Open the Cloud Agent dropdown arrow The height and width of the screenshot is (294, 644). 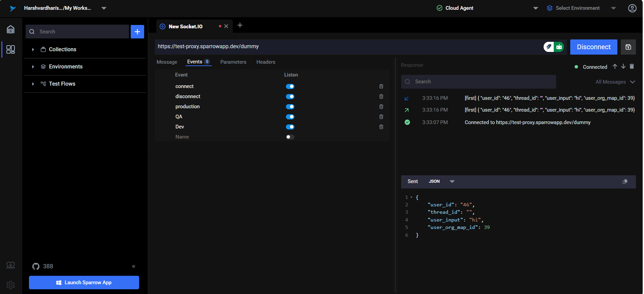[x=536, y=8]
